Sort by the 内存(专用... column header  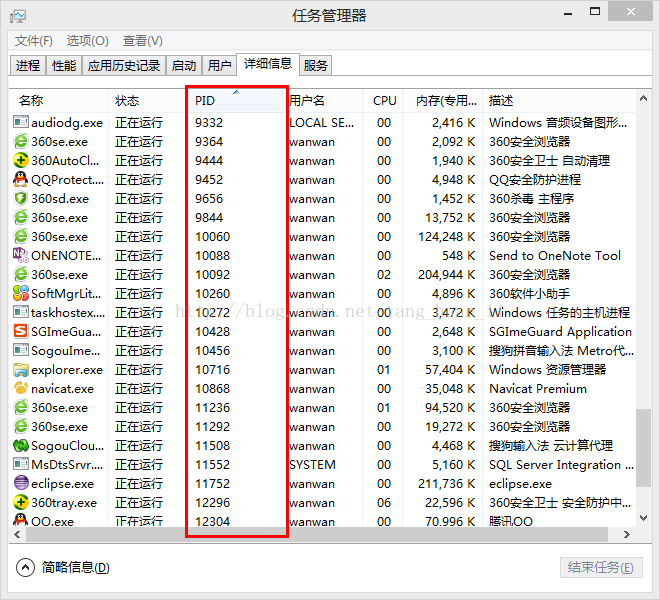click(x=442, y=101)
